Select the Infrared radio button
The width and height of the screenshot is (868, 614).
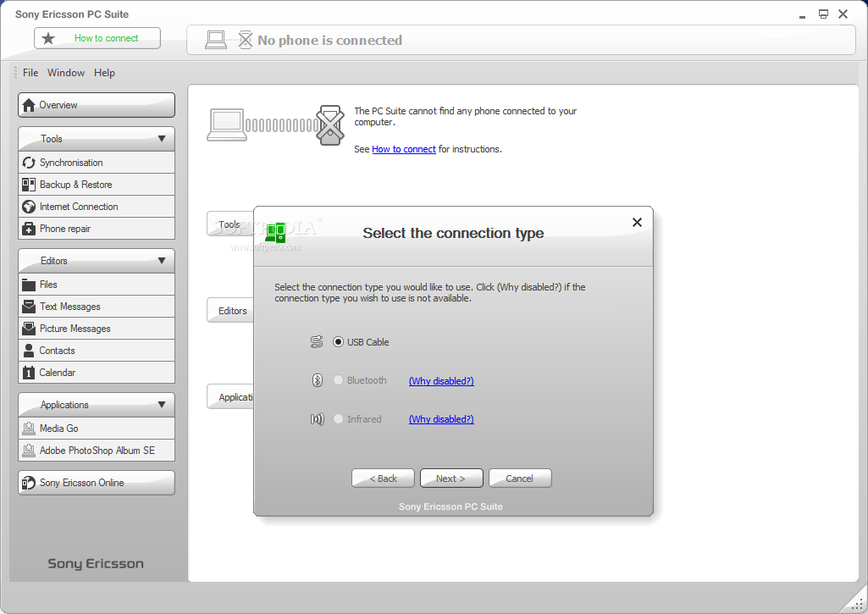click(338, 419)
